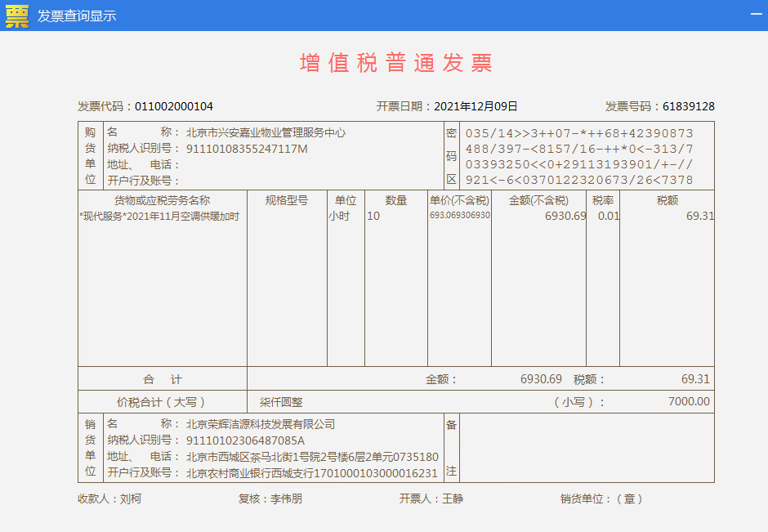Click the issuer name 王静

point(453,498)
